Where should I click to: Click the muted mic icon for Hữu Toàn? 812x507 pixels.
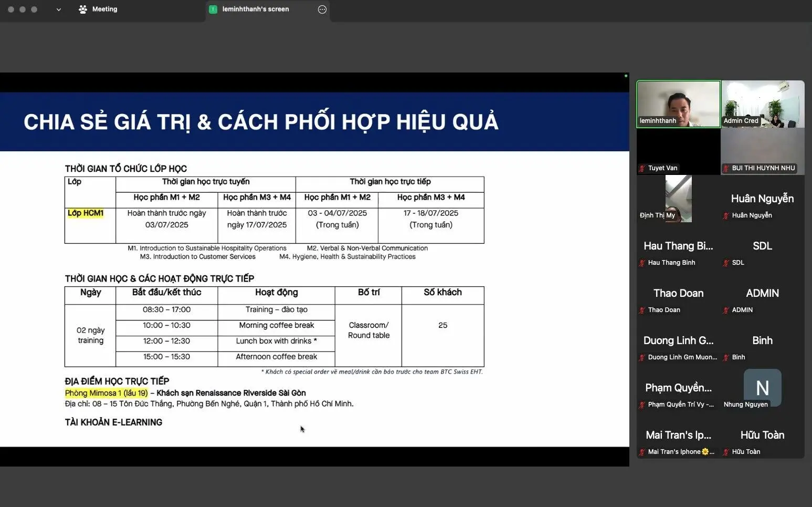coord(726,452)
